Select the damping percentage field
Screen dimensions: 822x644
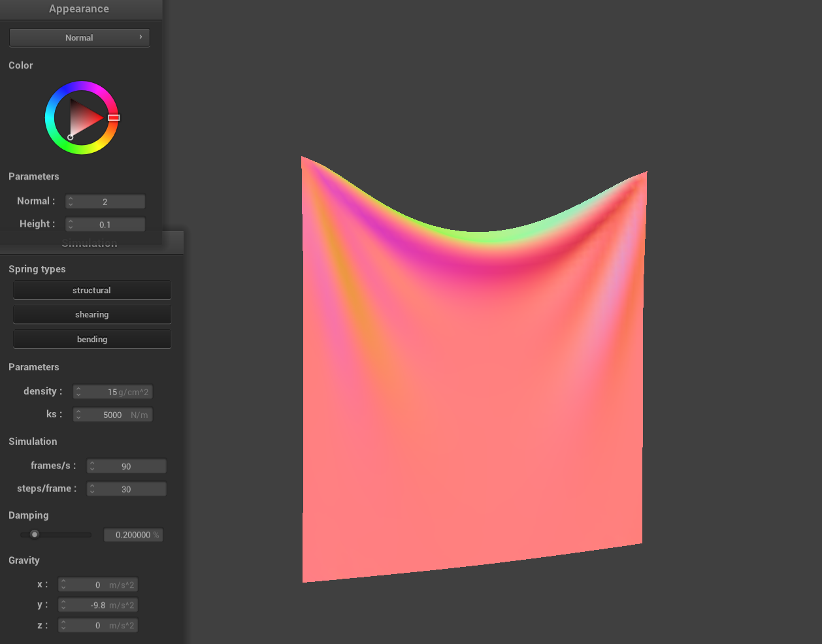pos(133,535)
